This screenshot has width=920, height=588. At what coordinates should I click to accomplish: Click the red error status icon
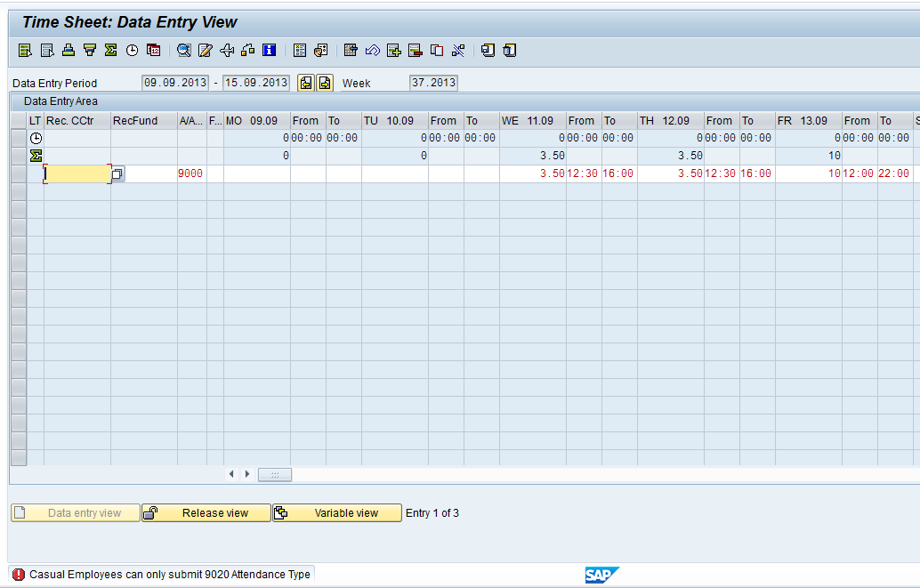(x=19, y=575)
